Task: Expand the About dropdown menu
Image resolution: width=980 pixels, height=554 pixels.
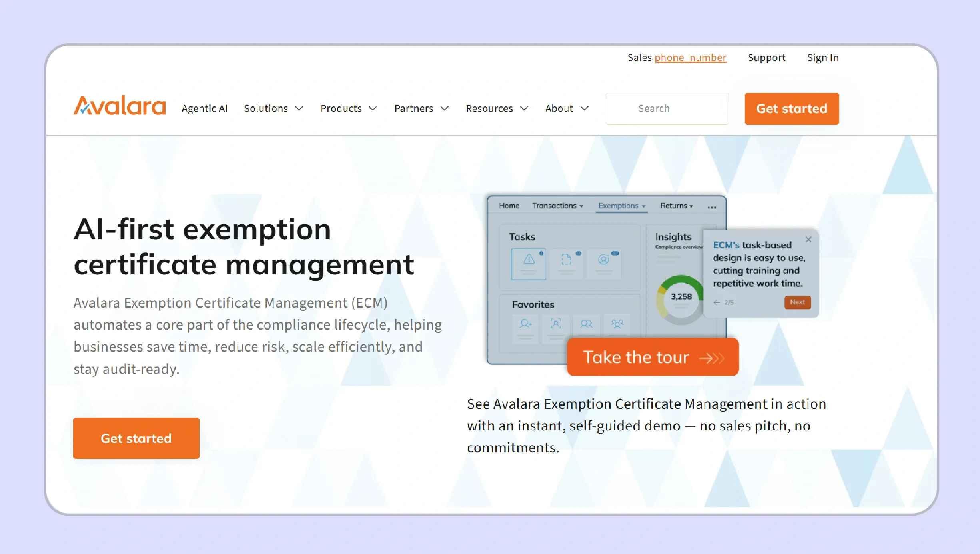Action: coord(567,108)
